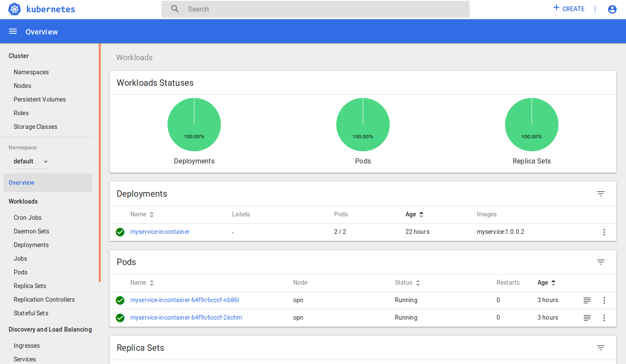Sort Pods by Status column arrows
The height and width of the screenshot is (364, 626).
tap(418, 283)
